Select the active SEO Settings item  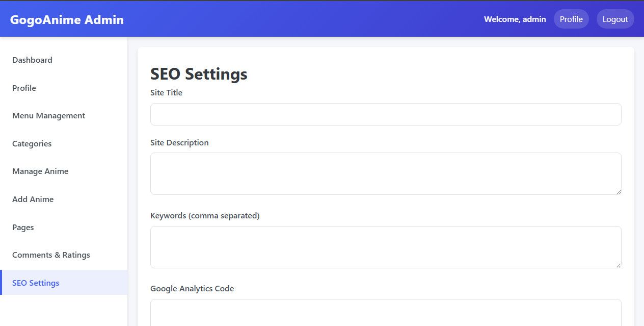point(36,283)
